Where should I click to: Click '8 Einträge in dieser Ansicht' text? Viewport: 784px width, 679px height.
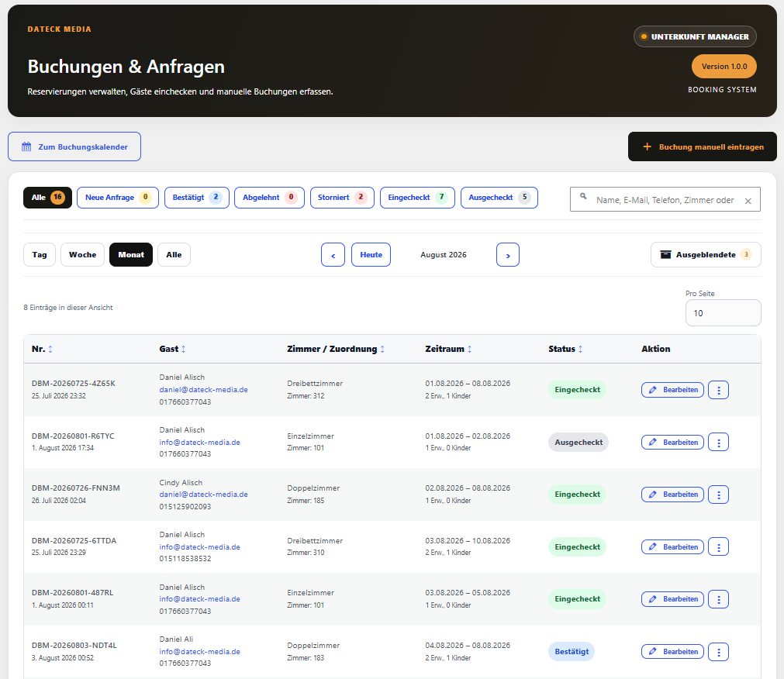click(68, 308)
